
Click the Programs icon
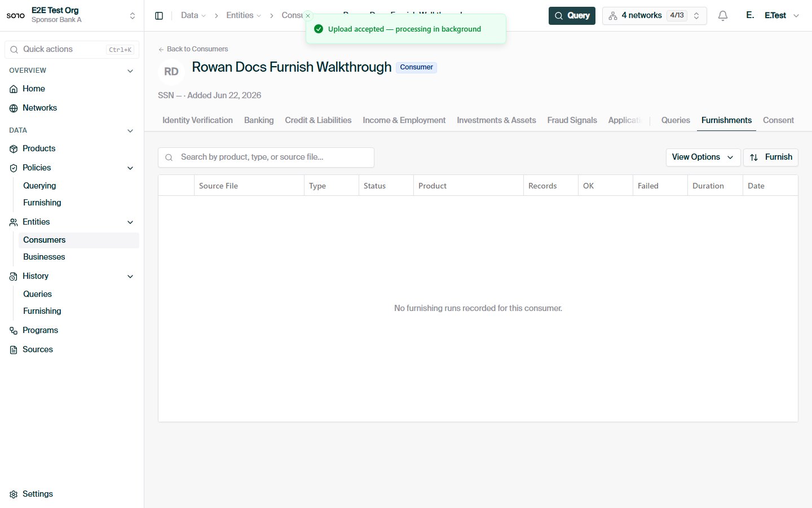click(x=14, y=331)
